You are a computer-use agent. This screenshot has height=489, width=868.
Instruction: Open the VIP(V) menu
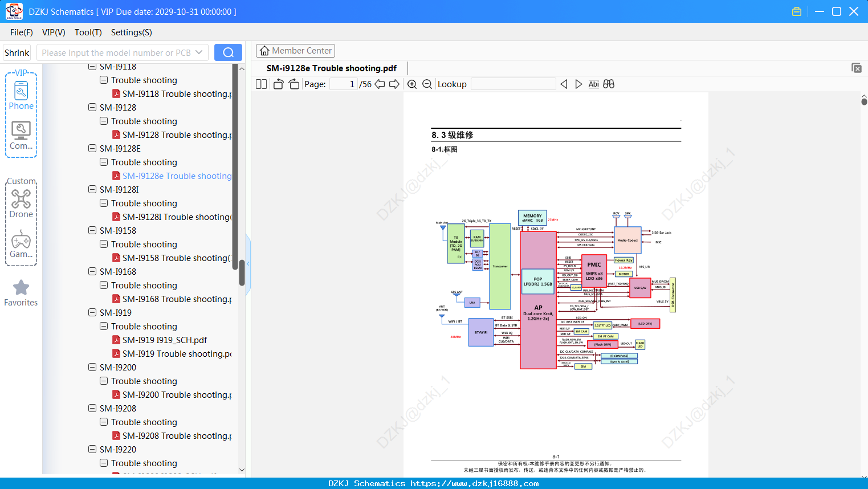coord(54,32)
